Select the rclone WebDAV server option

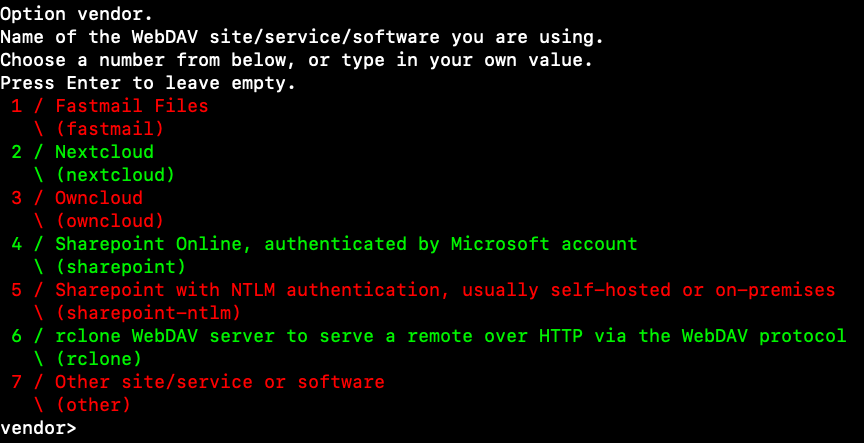click(x=451, y=336)
